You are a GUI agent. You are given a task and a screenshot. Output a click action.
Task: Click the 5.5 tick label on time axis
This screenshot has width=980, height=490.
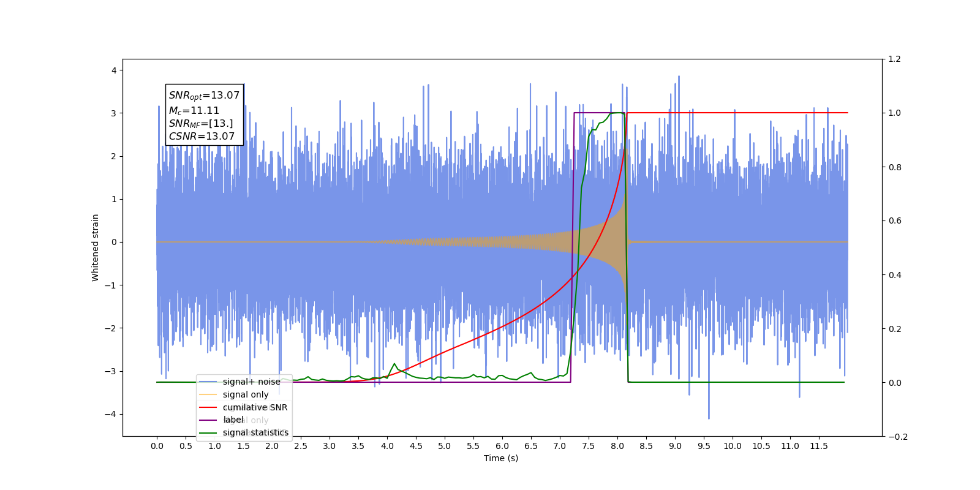tap(473, 446)
